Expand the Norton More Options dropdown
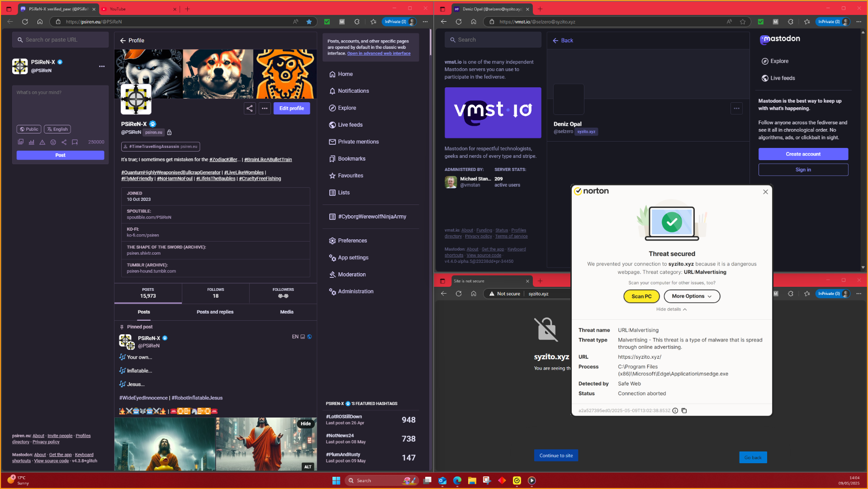The width and height of the screenshot is (868, 489). click(692, 296)
